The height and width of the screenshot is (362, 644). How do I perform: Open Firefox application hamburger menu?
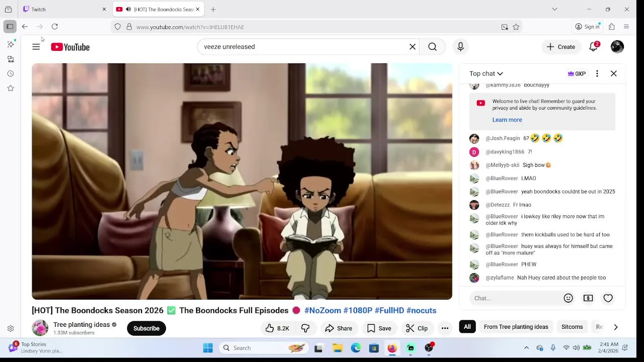tap(626, 27)
